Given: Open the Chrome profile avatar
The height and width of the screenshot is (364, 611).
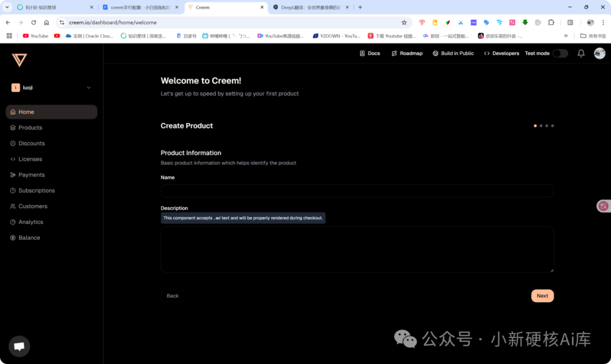Looking at the screenshot, I should (590, 23).
